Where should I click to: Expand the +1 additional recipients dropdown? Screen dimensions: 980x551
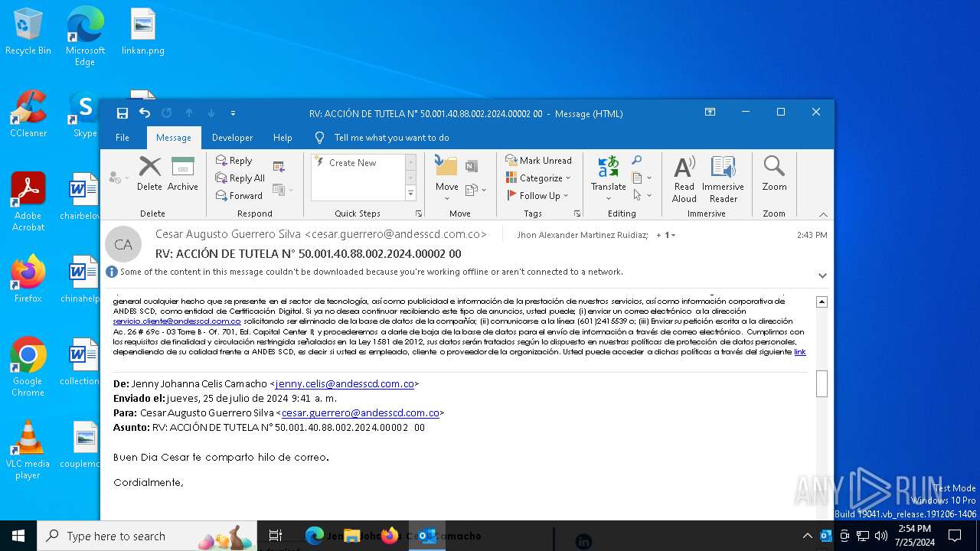pyautogui.click(x=666, y=235)
